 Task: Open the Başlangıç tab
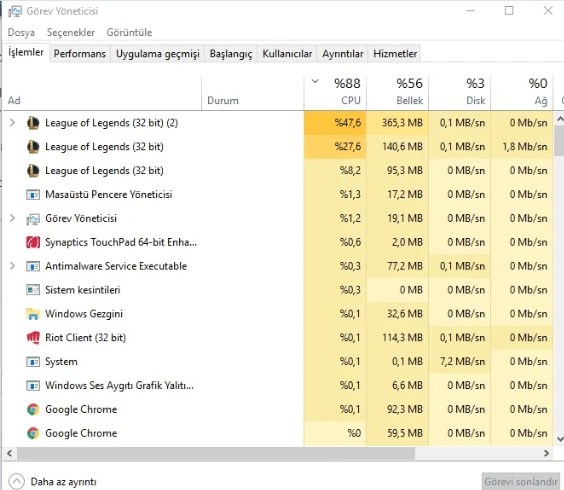click(x=231, y=54)
